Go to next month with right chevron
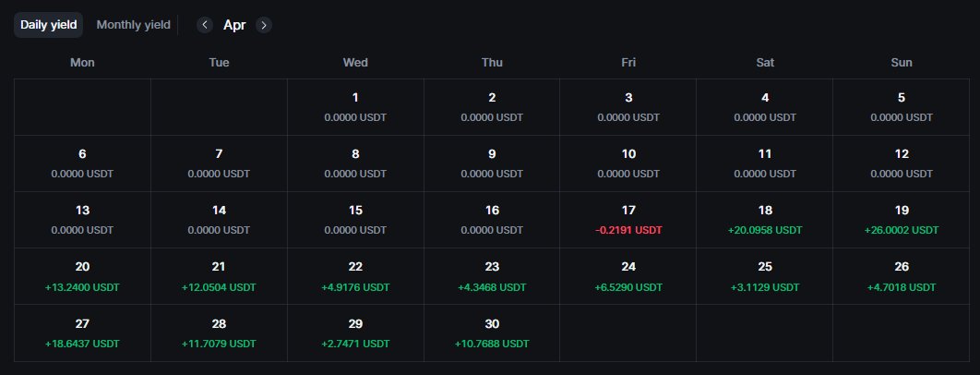The height and width of the screenshot is (375, 980). (x=264, y=25)
